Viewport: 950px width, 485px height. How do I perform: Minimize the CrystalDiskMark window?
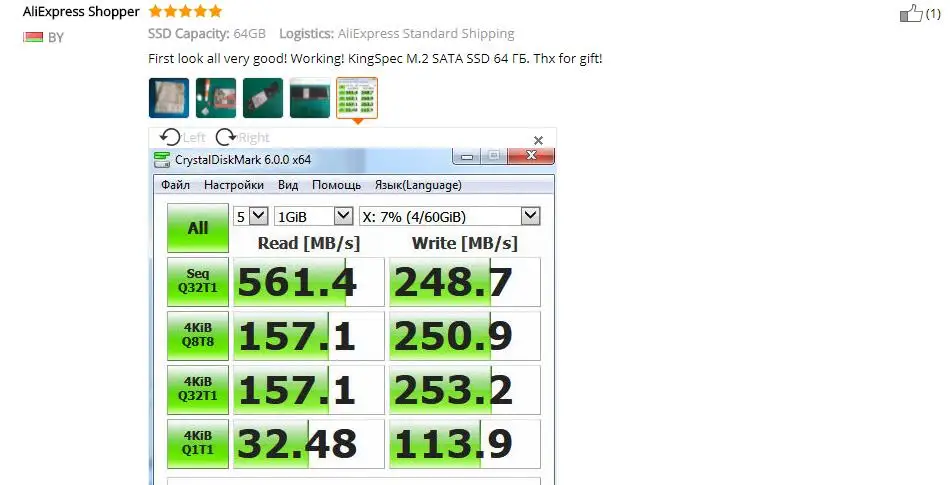tap(467, 157)
